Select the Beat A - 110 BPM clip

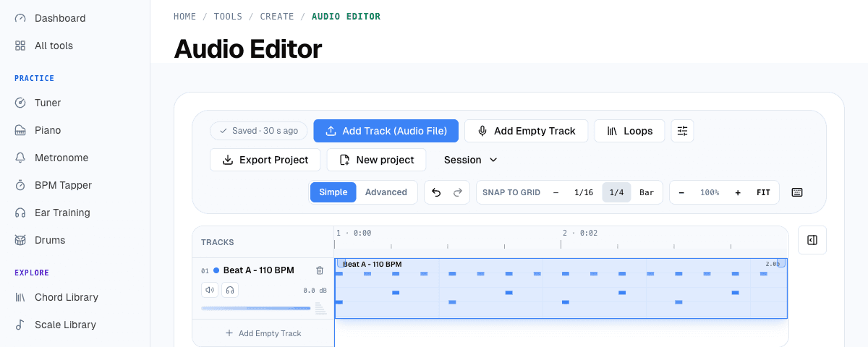[561, 288]
